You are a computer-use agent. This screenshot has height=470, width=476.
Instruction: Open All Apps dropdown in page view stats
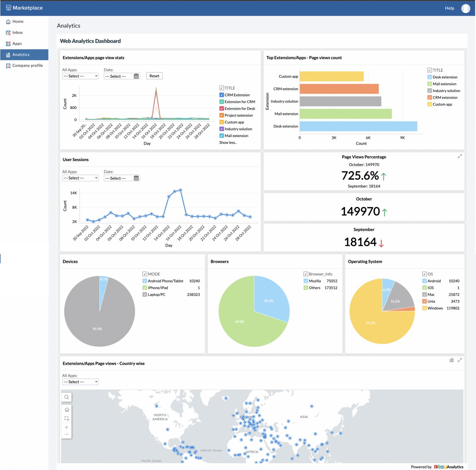80,76
